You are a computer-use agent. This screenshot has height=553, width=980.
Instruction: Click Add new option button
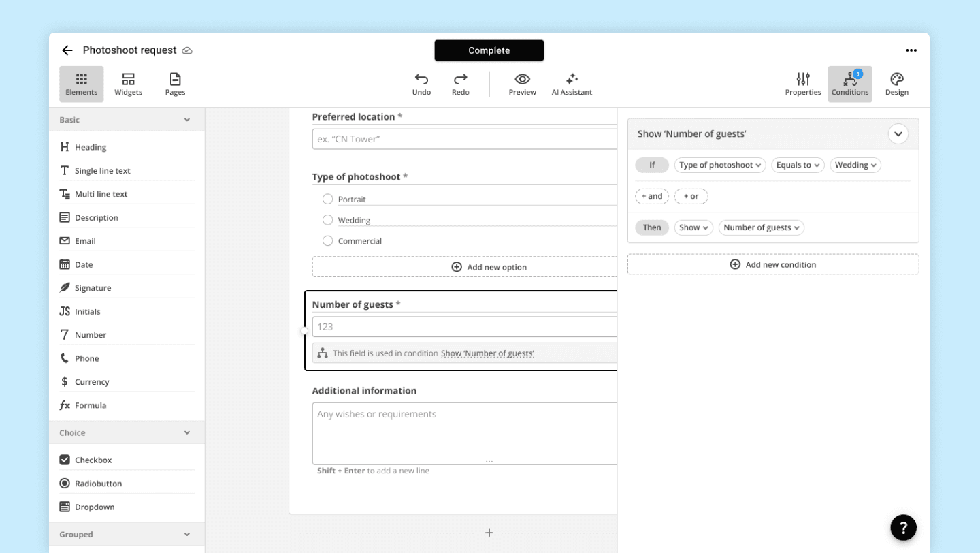click(465, 267)
